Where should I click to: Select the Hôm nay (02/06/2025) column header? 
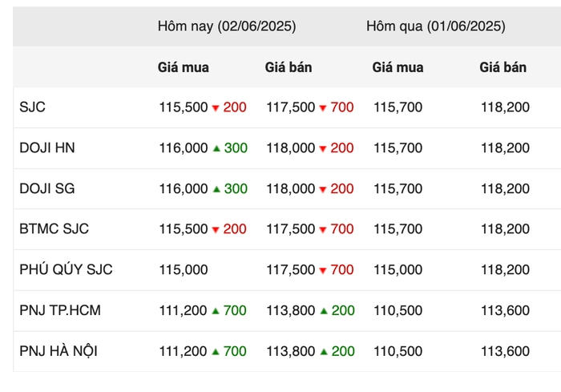pos(227,26)
